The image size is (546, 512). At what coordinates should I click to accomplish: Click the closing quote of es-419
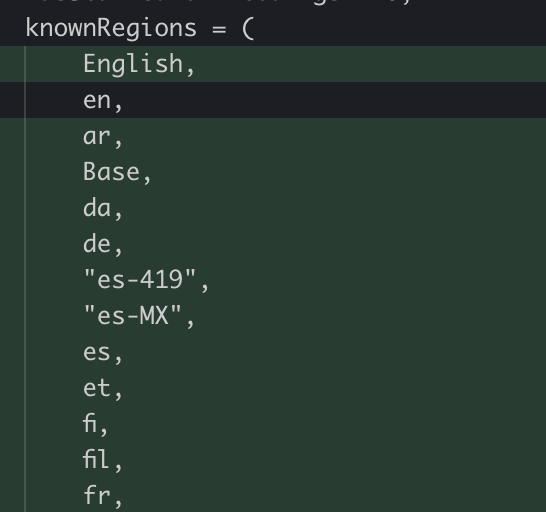190,273
